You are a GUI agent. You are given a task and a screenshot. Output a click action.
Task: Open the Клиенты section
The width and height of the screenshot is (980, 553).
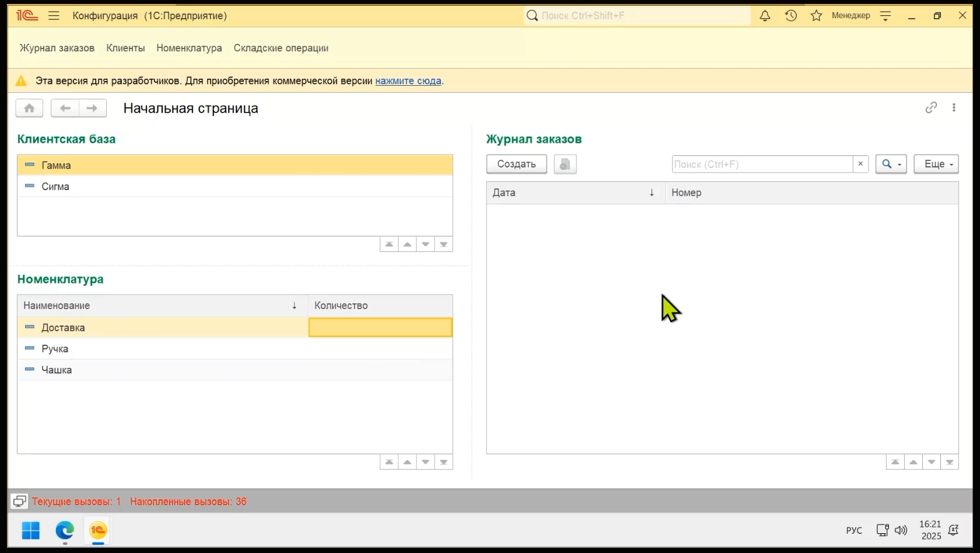(x=125, y=48)
